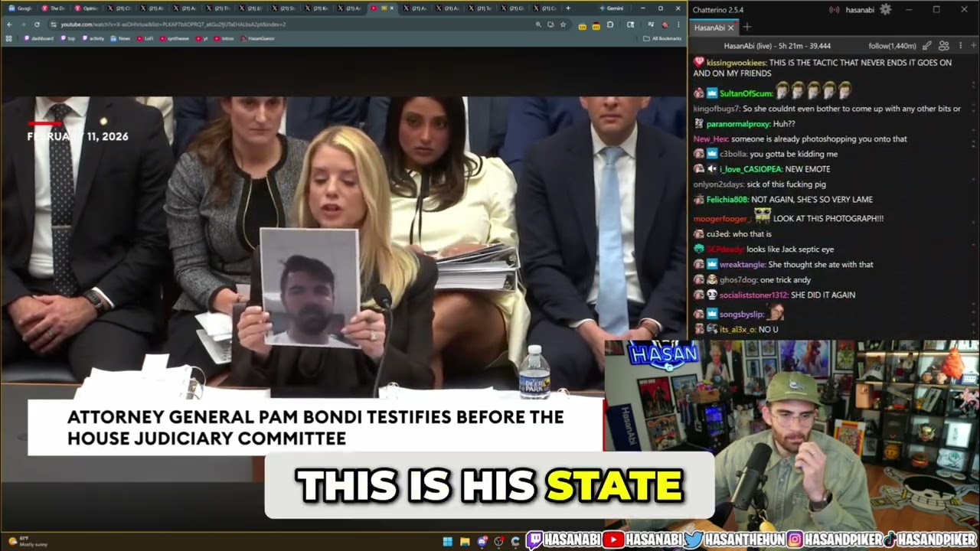Click username its_al3x_o in chat
Image resolution: width=980 pixels, height=551 pixels.
pyautogui.click(x=737, y=329)
